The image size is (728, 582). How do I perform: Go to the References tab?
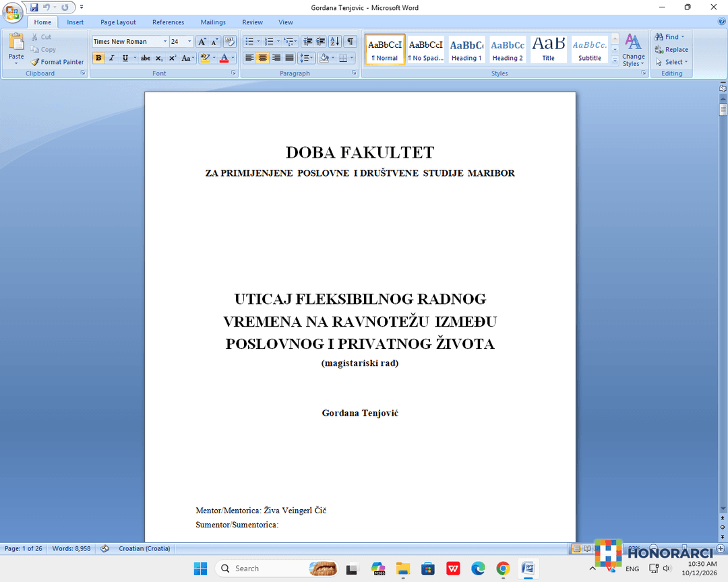168,22
